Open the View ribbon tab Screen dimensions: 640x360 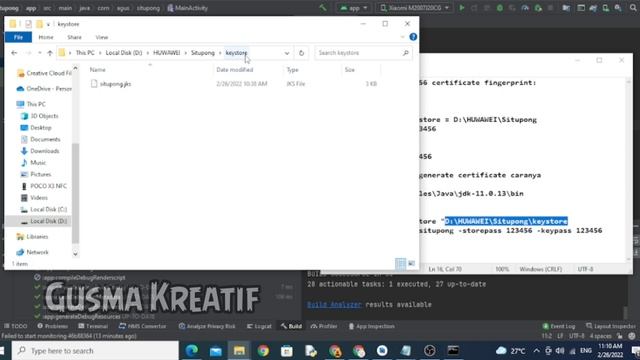pos(102,37)
